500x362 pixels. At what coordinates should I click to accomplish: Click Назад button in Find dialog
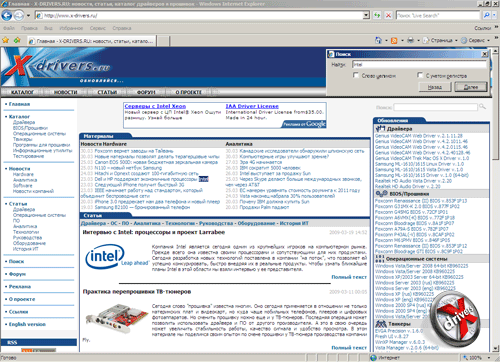click(435, 87)
